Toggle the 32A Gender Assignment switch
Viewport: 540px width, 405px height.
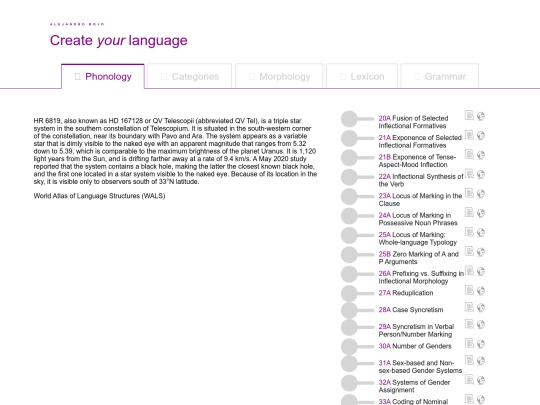[357, 383]
